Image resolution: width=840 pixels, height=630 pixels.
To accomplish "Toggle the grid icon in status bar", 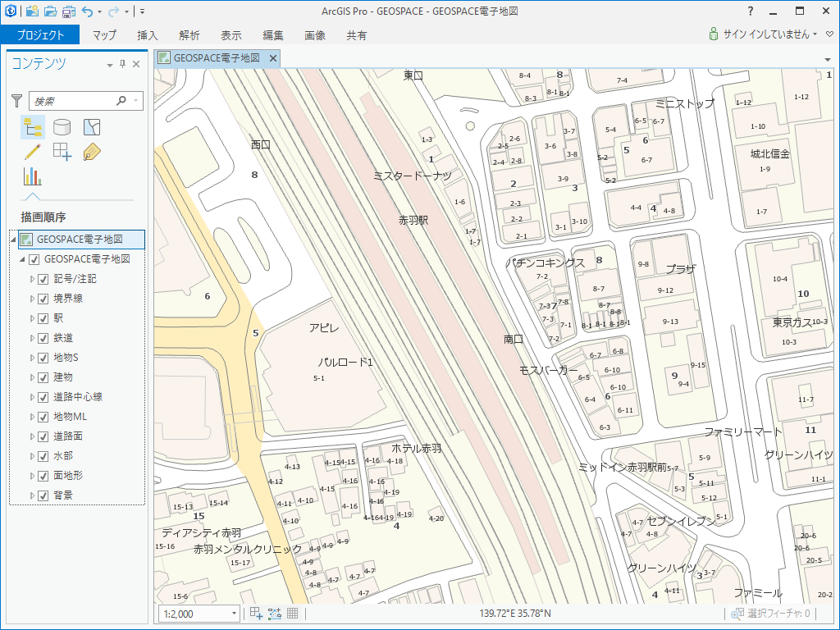I will point(293,614).
